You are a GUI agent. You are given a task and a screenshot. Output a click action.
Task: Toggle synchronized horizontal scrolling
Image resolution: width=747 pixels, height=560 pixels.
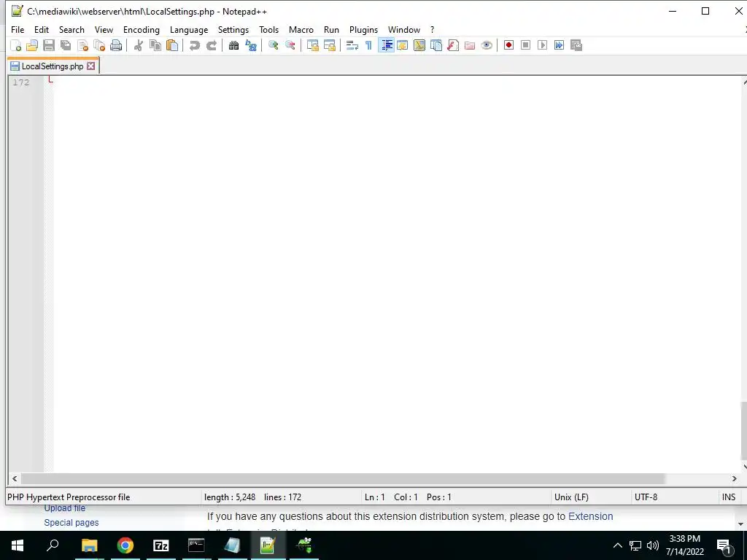point(329,45)
